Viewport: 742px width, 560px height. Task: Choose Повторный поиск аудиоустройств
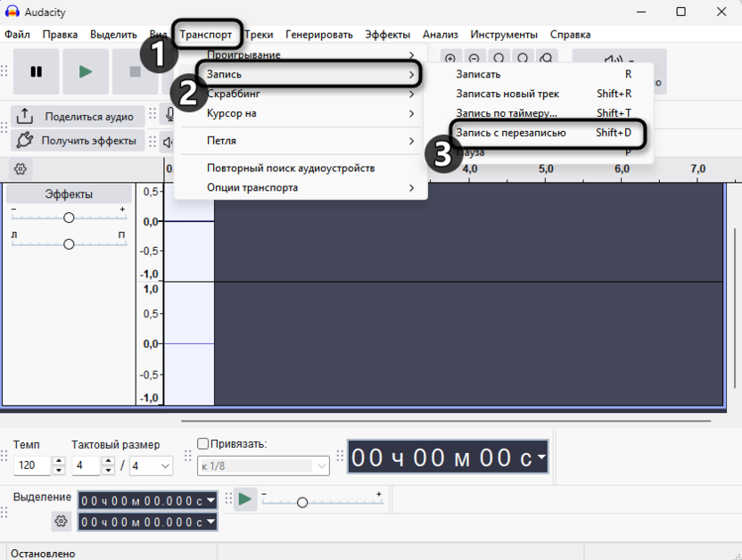tap(301, 168)
